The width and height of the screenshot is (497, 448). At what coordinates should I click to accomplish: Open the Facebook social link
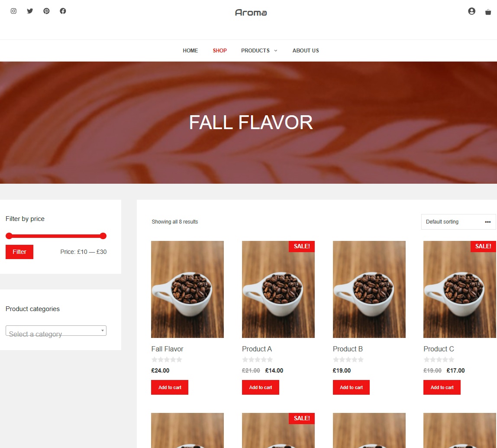click(63, 11)
